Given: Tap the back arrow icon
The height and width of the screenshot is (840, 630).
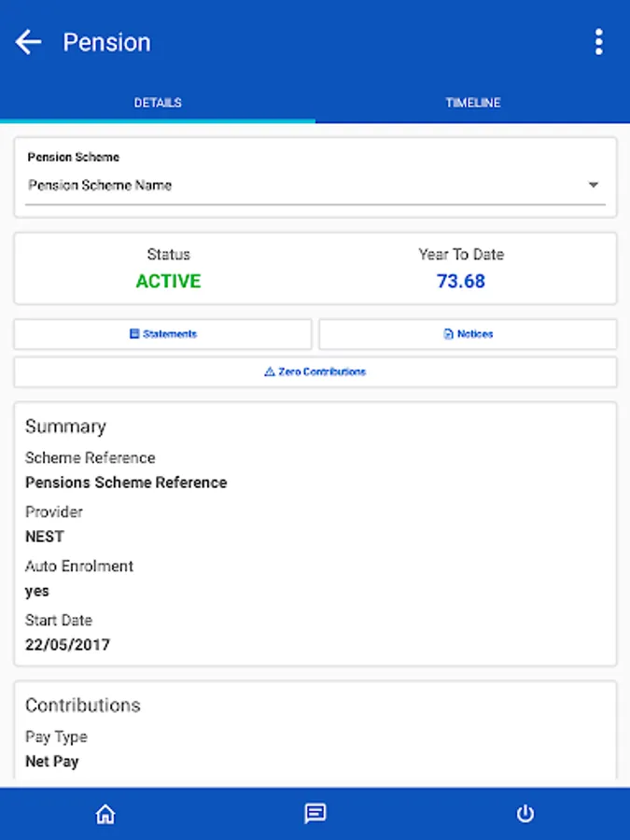Looking at the screenshot, I should tap(29, 42).
